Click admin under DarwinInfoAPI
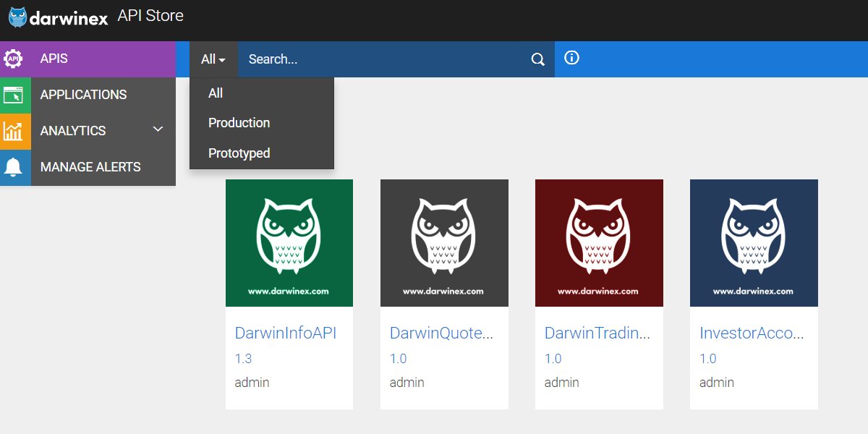 (x=252, y=383)
